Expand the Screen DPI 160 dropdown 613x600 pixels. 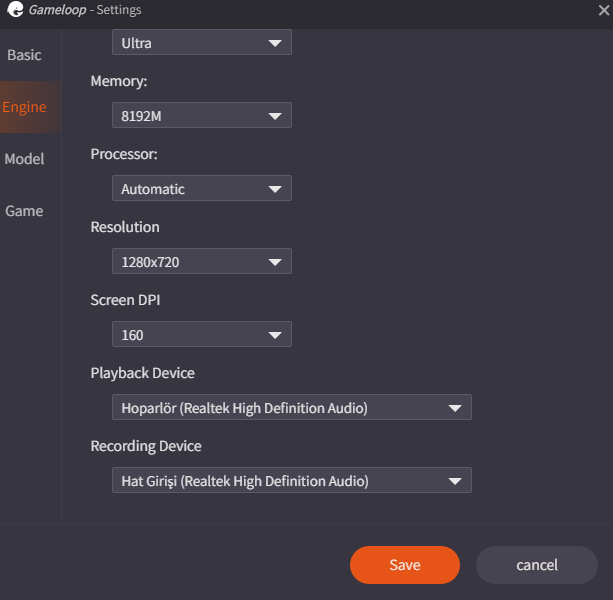click(201, 335)
